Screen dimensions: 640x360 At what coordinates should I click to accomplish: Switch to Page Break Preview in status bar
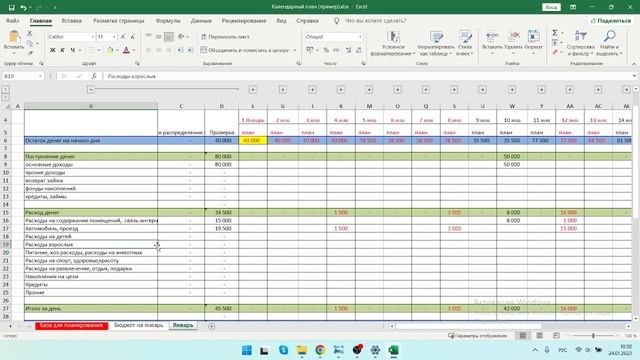coord(556,336)
